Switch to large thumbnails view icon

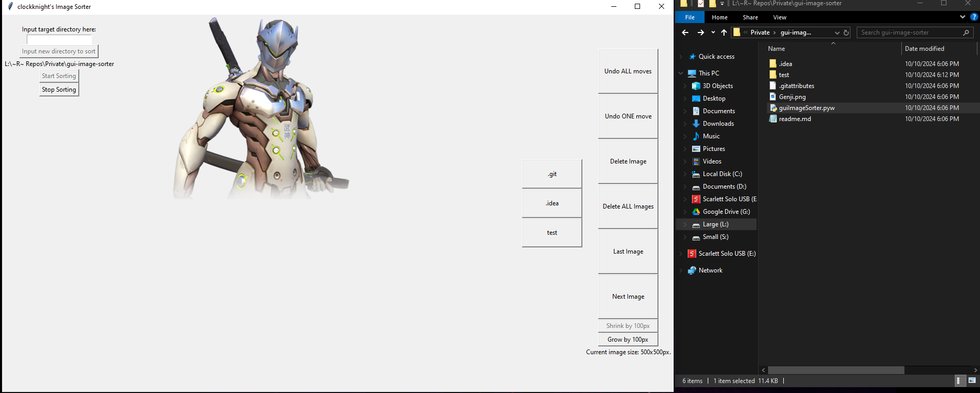[972, 381]
